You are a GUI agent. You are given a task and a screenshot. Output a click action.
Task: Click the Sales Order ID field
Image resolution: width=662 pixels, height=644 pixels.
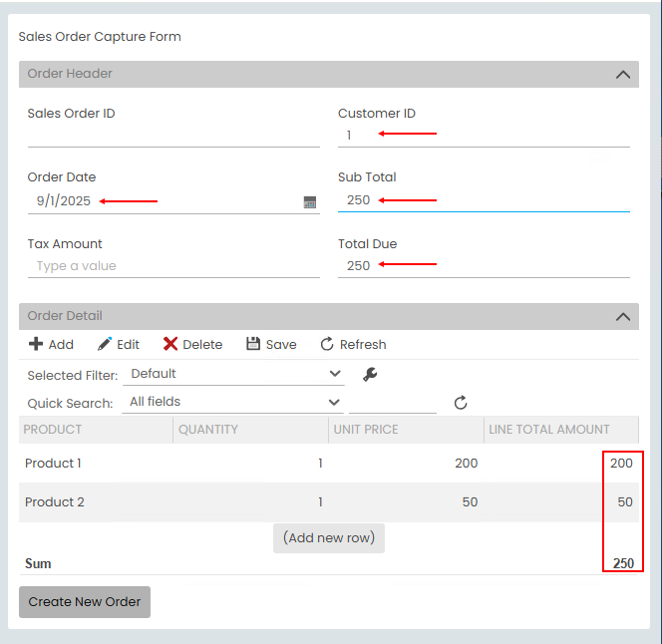(x=173, y=136)
